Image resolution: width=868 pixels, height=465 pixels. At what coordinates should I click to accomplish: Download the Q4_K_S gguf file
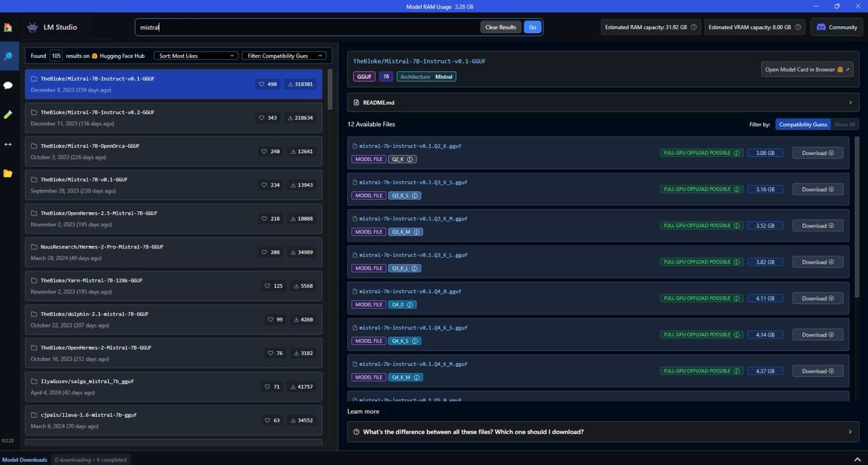817,334
